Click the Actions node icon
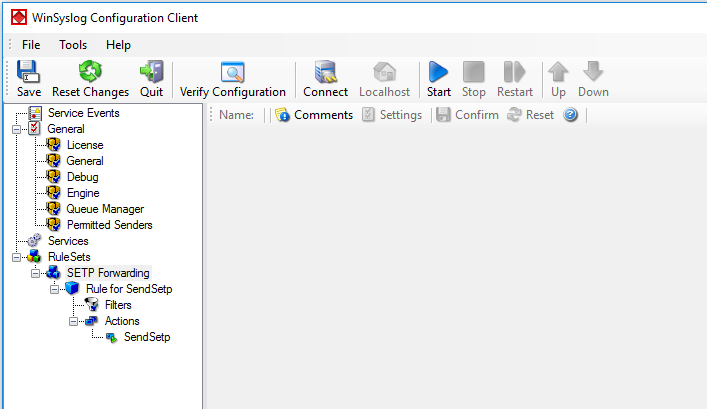The width and height of the screenshot is (707, 409). tap(92, 321)
